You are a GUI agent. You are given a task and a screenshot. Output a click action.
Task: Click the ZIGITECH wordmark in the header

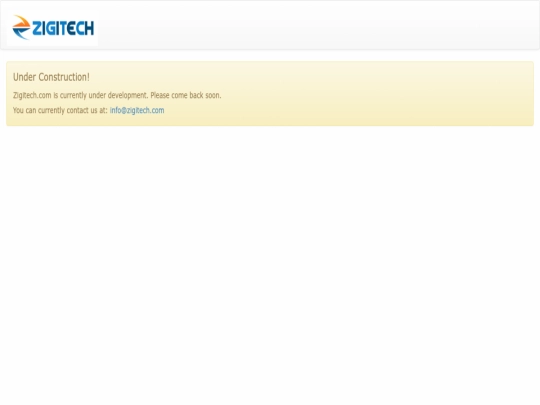[x=63, y=28]
